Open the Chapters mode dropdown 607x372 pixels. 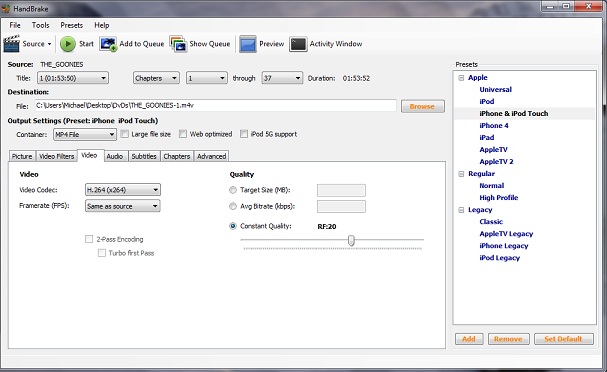156,78
